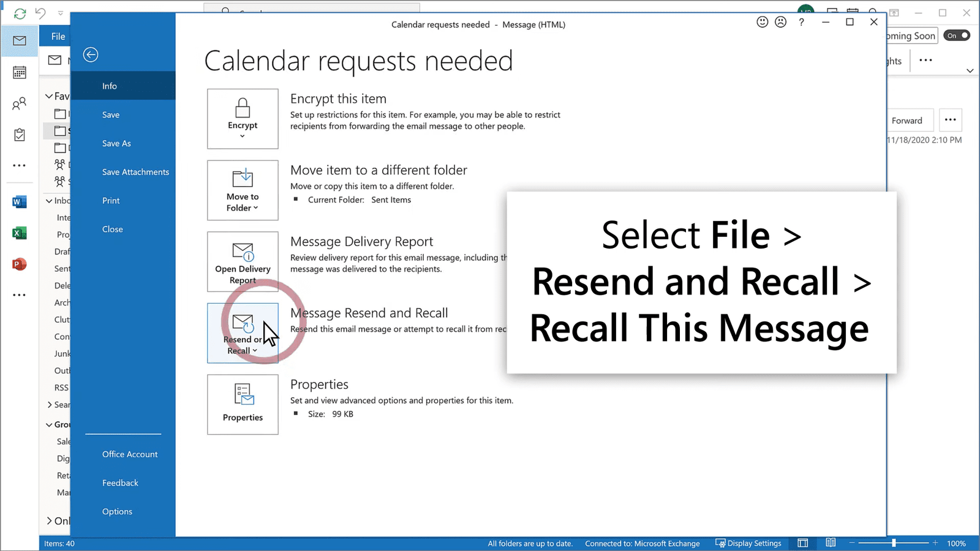This screenshot has width=980, height=551.
Task: Click the frowning face feedback icon
Action: [x=780, y=22]
